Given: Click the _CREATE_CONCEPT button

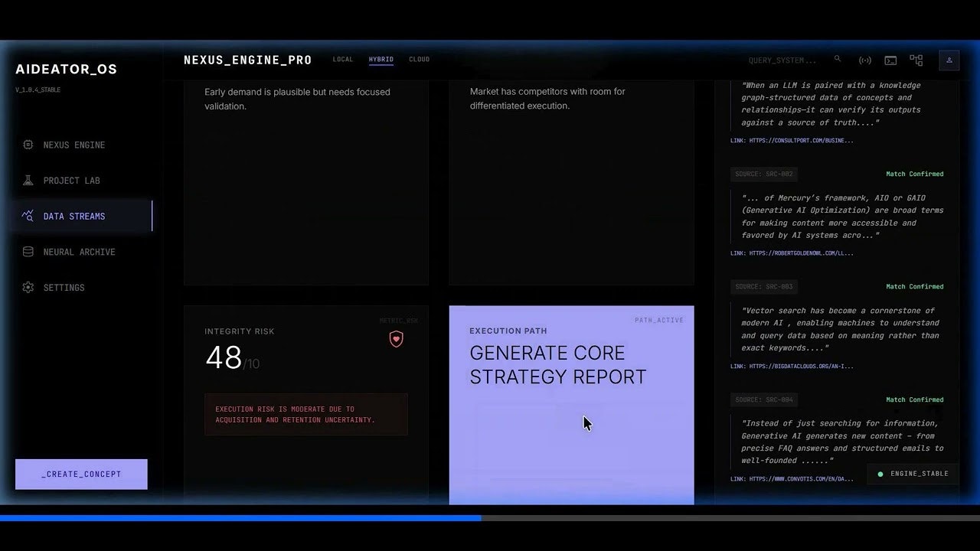Looking at the screenshot, I should coord(81,474).
